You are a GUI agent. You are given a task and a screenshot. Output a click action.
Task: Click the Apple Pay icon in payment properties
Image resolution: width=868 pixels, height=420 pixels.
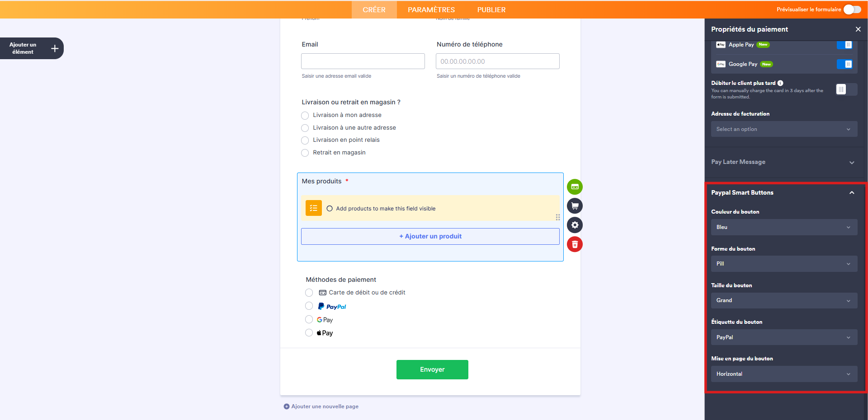click(721, 45)
